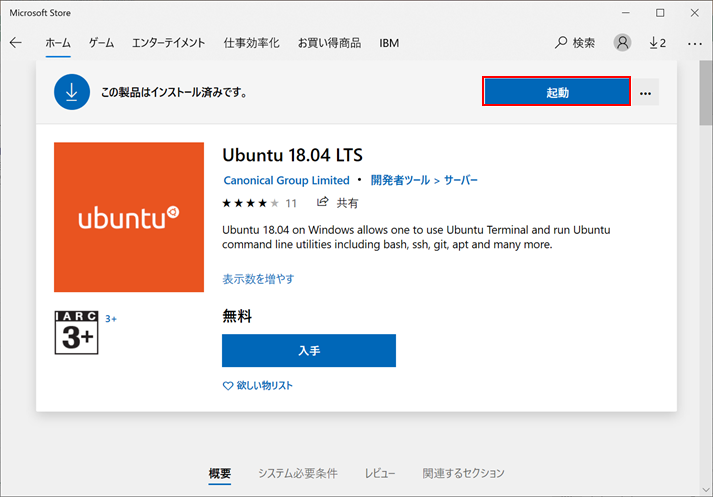This screenshot has width=713, height=497.
Task: Jump to 関連するセクション
Action: [463, 473]
